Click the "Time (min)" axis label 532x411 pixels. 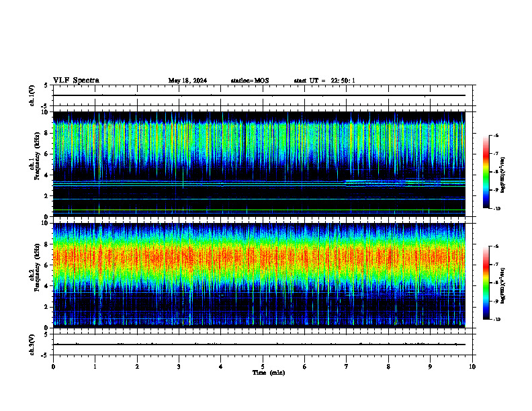click(x=269, y=373)
